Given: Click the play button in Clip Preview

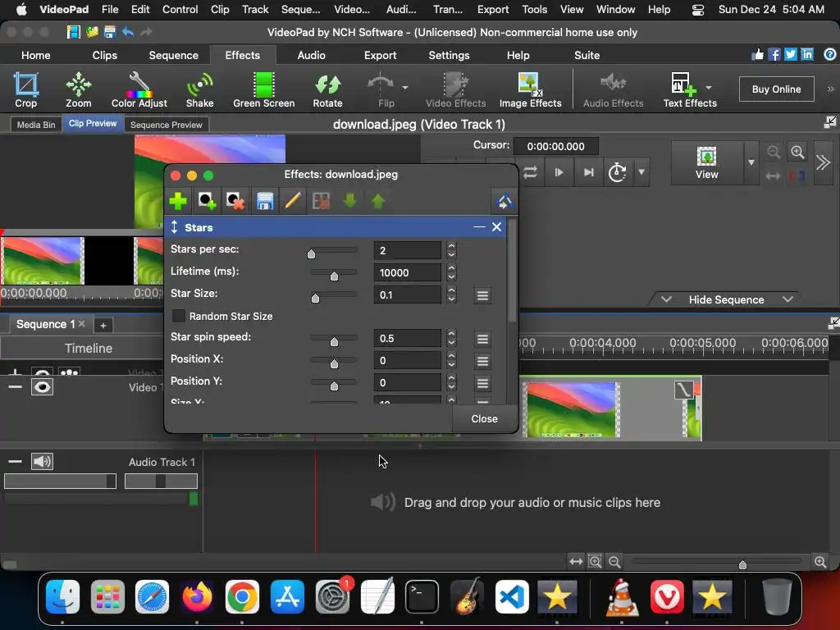Looking at the screenshot, I should click(559, 172).
